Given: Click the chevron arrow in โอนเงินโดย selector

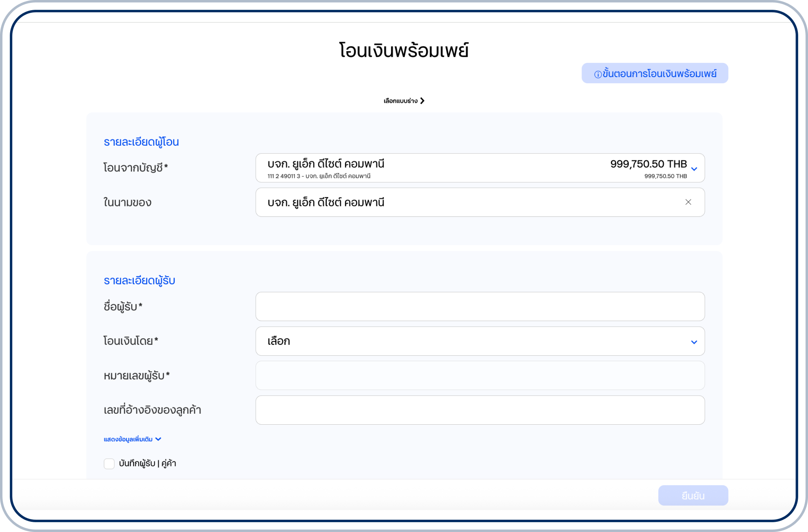Looking at the screenshot, I should (694, 342).
